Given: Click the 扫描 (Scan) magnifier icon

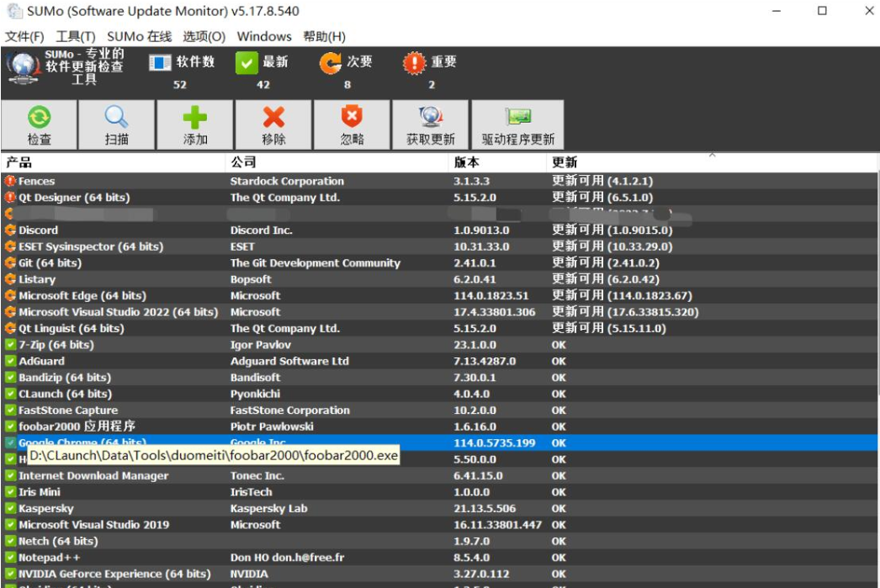Looking at the screenshot, I should click(116, 118).
